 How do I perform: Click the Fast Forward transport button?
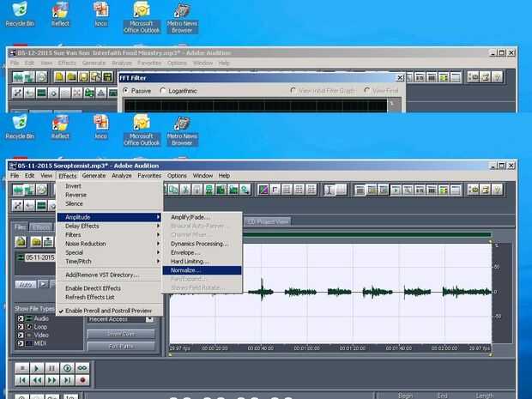pyautogui.click(x=51, y=380)
